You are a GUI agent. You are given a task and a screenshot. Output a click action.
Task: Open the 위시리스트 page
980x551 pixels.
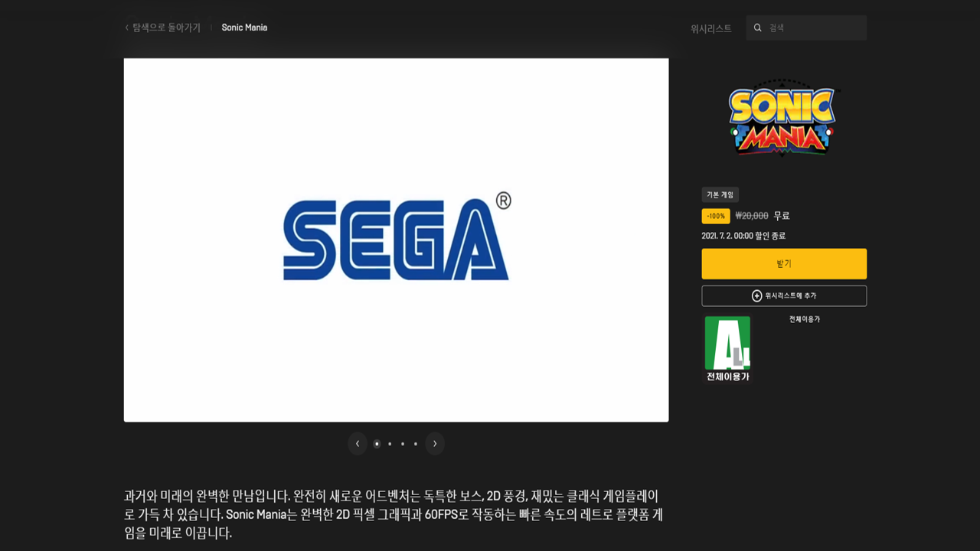710,28
